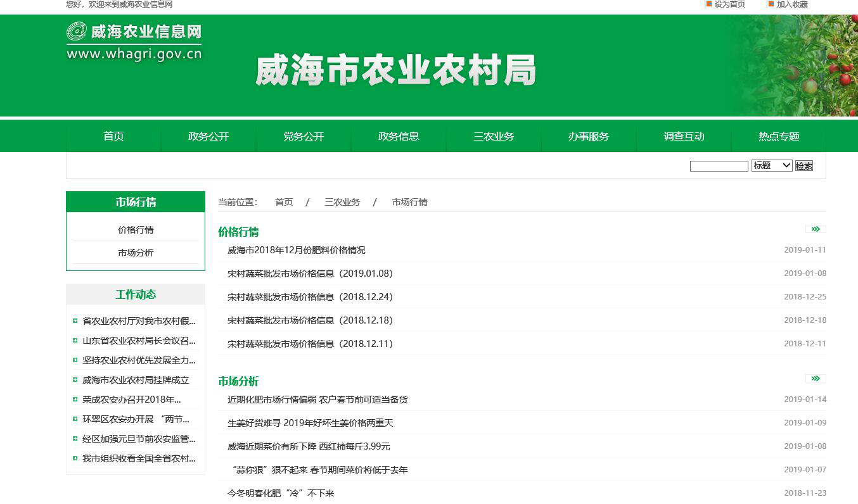858x504 pixels.
Task: Open the 政务公开 navigation menu
Action: pos(208,137)
